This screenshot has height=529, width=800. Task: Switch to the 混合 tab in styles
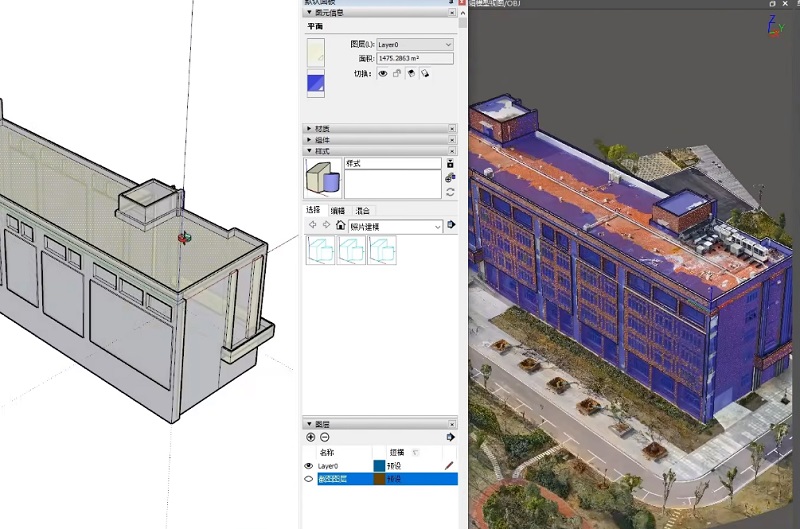pyautogui.click(x=362, y=211)
